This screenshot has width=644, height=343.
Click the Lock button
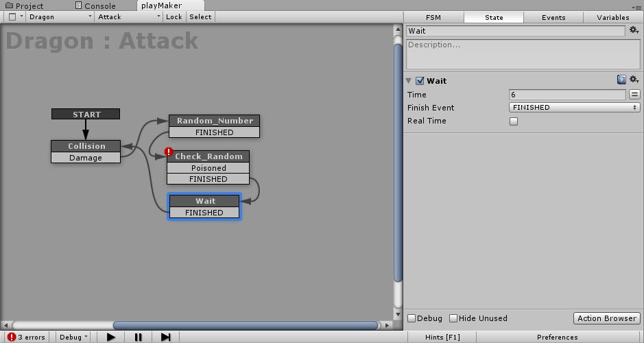pyautogui.click(x=174, y=17)
